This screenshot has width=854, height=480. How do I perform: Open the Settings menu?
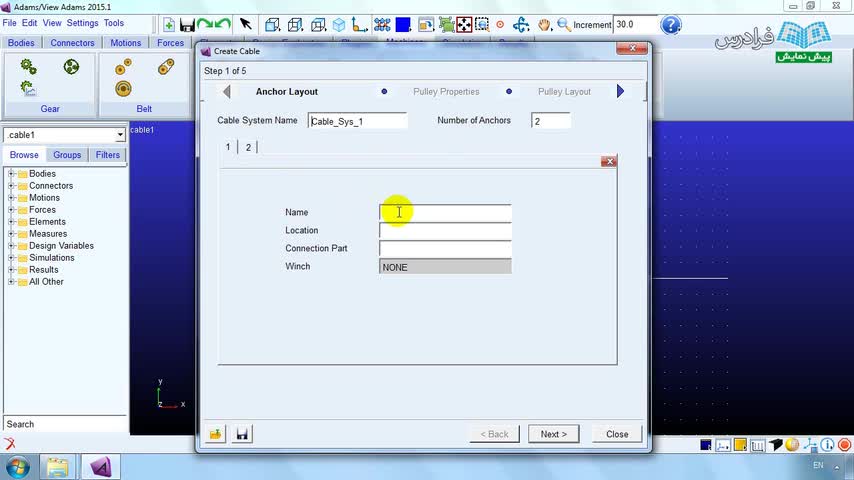pos(82,23)
